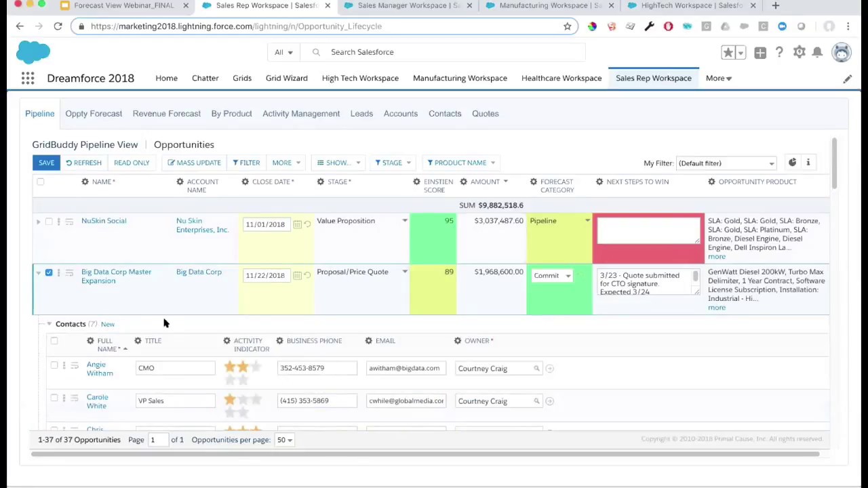Image resolution: width=868 pixels, height=488 pixels.
Task: Open the MORE toolbar dropdown
Action: 285,163
